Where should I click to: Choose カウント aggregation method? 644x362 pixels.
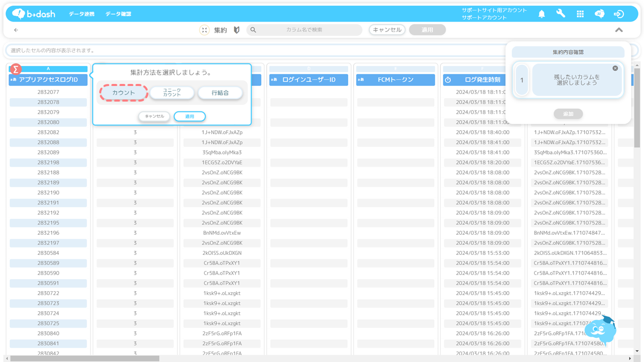coord(124,93)
